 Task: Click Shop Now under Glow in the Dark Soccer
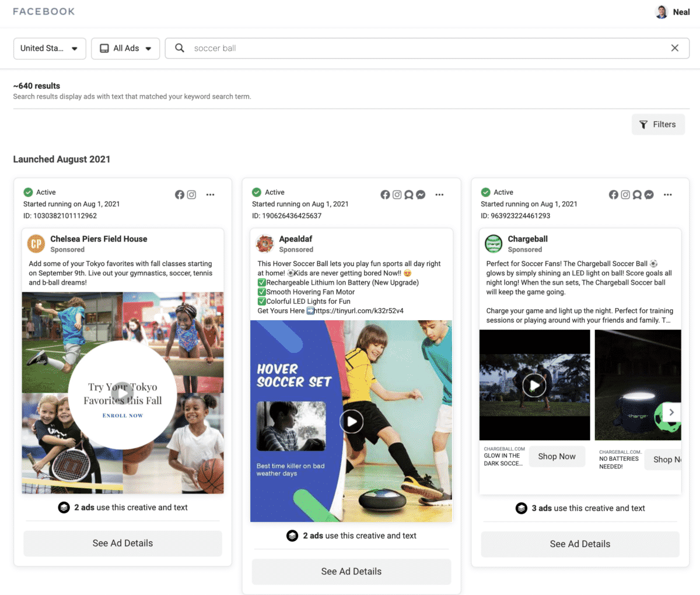pyautogui.click(x=556, y=457)
